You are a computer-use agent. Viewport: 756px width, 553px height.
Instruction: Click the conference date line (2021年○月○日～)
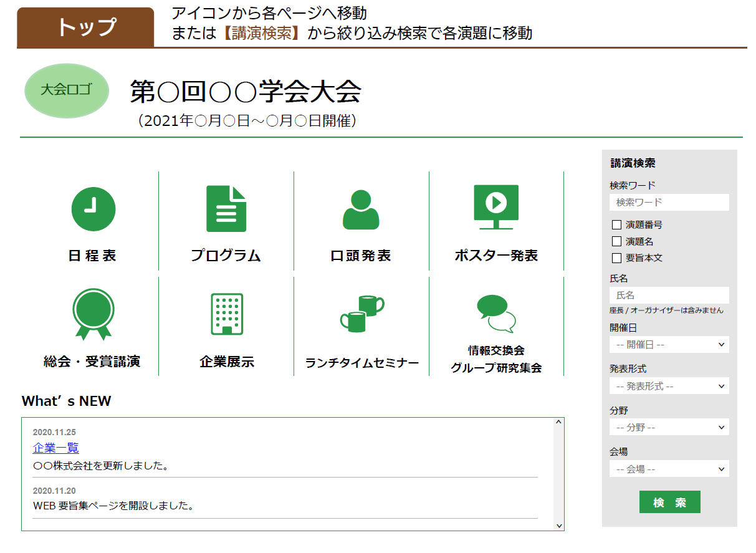click(x=247, y=121)
